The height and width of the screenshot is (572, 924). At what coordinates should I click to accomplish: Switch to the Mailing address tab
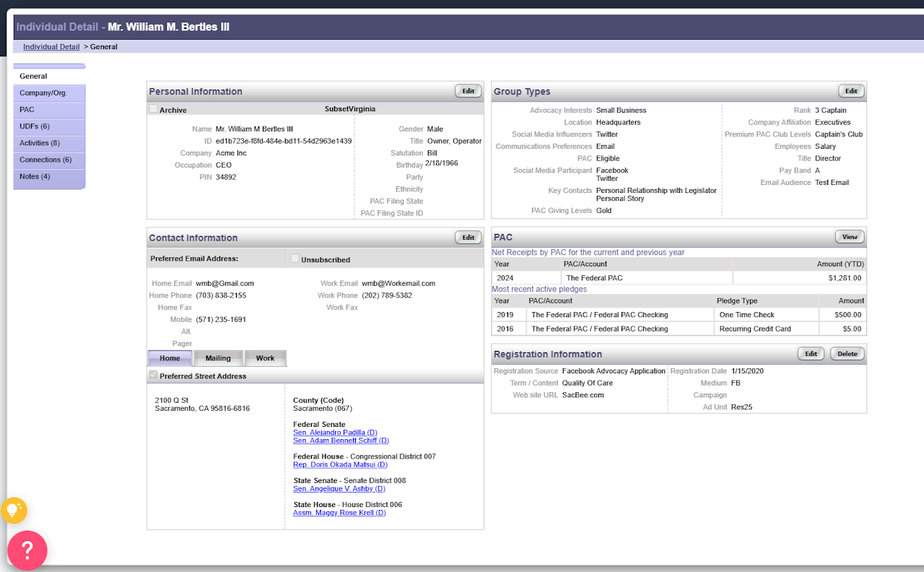pyautogui.click(x=218, y=358)
